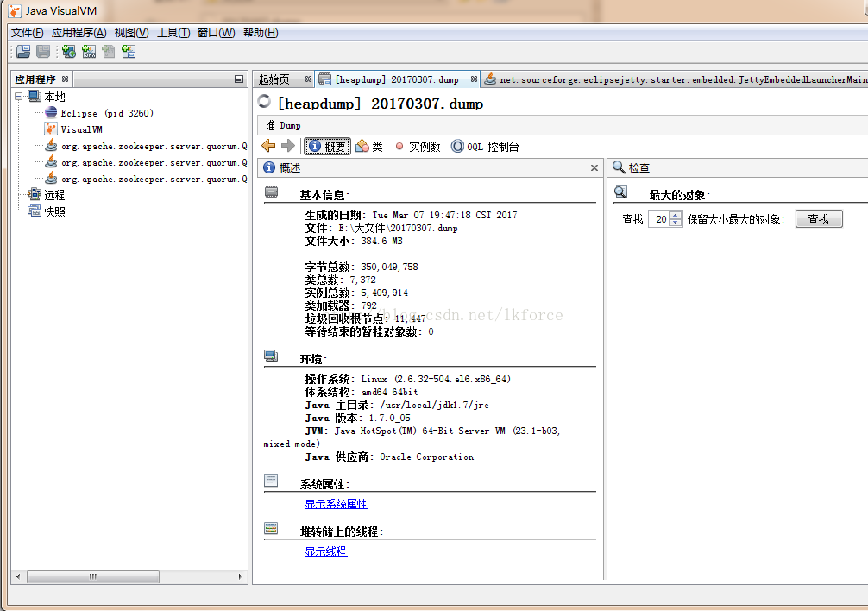Open the 视图(V) menu
868x611 pixels.
[x=131, y=33]
